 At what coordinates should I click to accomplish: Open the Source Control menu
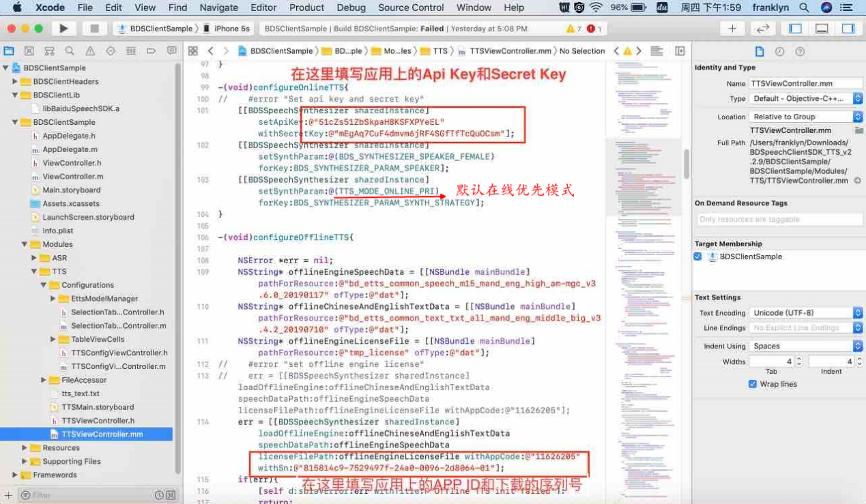pyautogui.click(x=411, y=8)
